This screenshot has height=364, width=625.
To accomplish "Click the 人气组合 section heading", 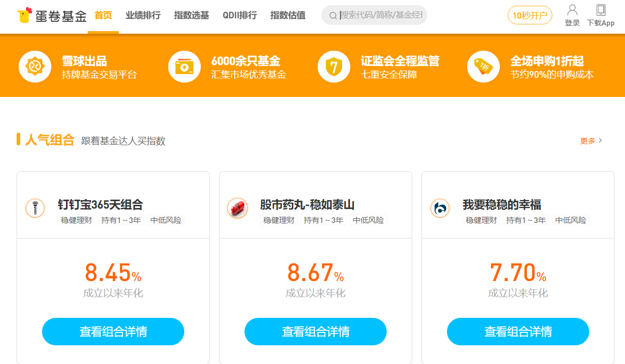I will [x=50, y=140].
